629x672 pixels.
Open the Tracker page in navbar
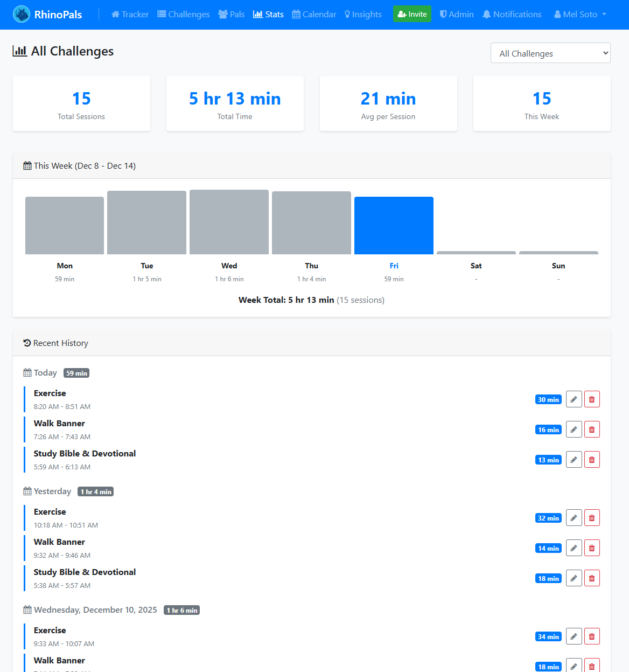(130, 15)
